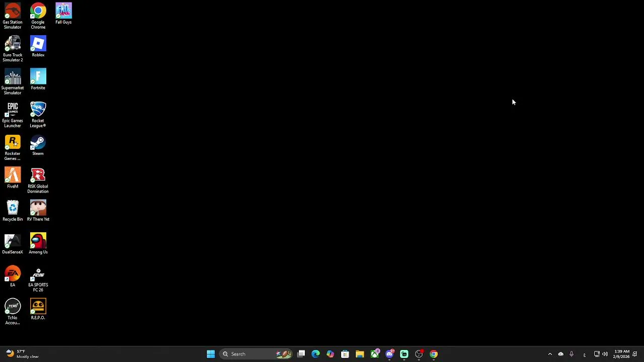Screen dimensions: 644x362
Task: Select the Rocket League desktop icon
Action: [x=38, y=115]
